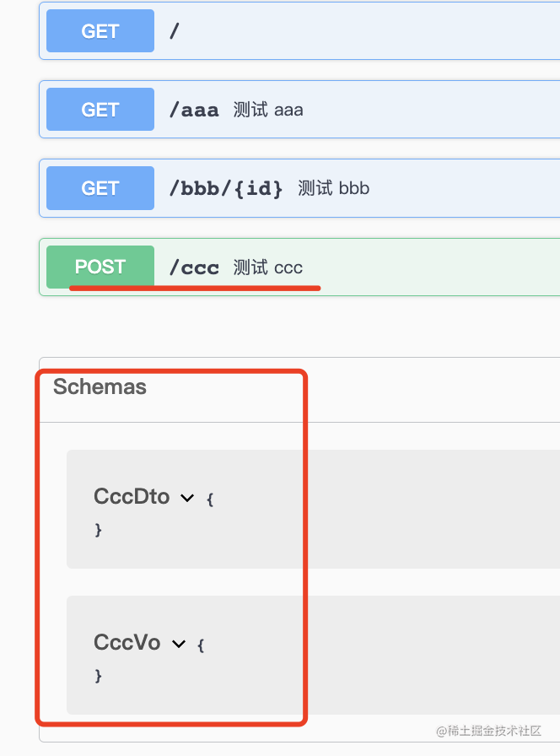Click the opening brace after CccVo

point(201,645)
